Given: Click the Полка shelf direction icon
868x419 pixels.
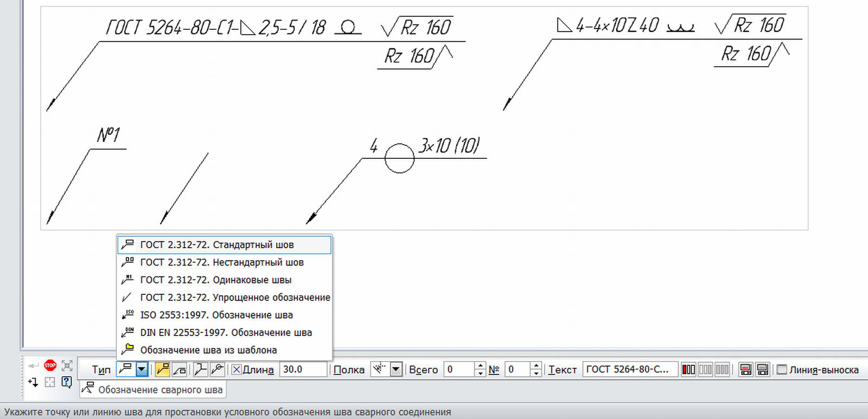Looking at the screenshot, I should coord(380,370).
